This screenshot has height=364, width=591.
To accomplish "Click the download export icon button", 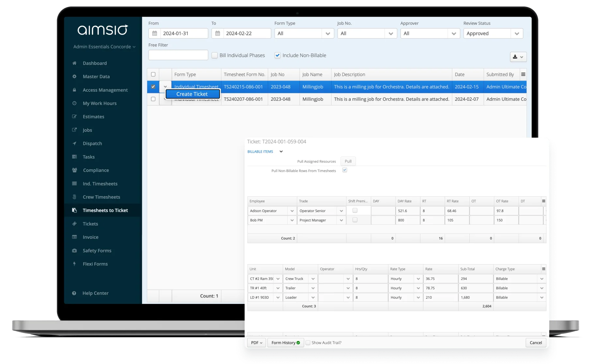I will click(x=518, y=57).
